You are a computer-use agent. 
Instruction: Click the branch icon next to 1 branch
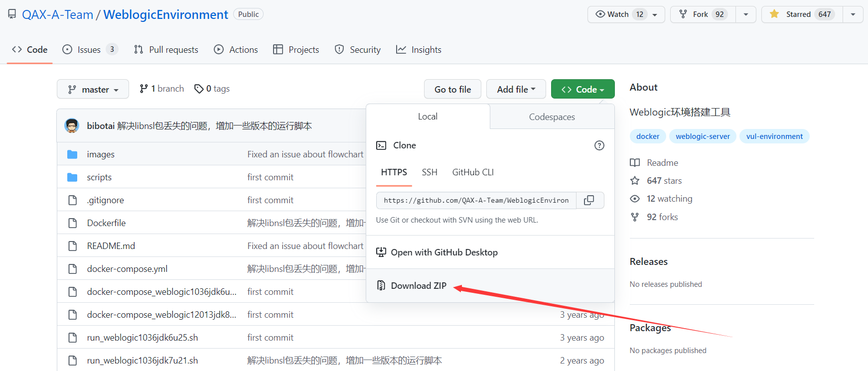pyautogui.click(x=144, y=89)
